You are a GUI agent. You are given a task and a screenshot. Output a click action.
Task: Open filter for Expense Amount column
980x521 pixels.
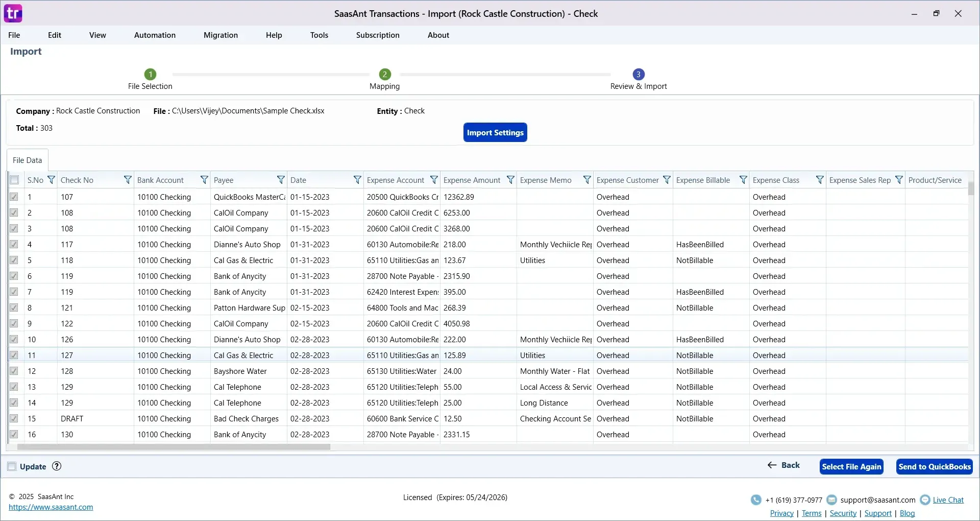[x=510, y=180]
